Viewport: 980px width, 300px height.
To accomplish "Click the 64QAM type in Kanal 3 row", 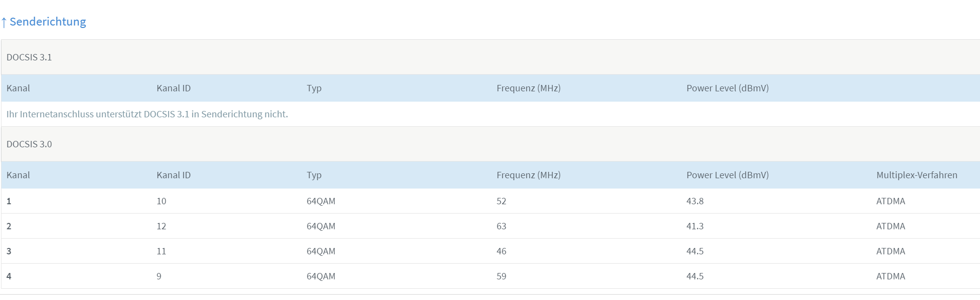I will pyautogui.click(x=321, y=251).
